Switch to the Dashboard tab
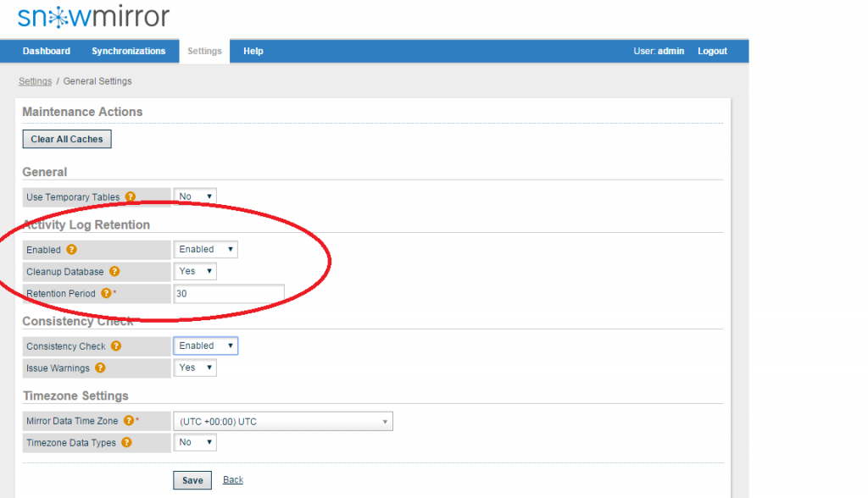This screenshot has height=498, width=868. [x=46, y=51]
